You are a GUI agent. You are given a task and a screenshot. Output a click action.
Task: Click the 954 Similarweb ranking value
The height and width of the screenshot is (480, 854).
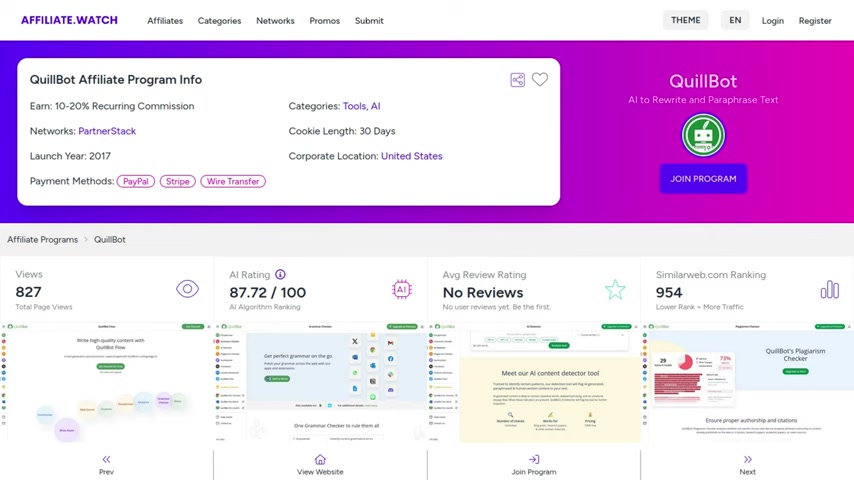click(669, 293)
